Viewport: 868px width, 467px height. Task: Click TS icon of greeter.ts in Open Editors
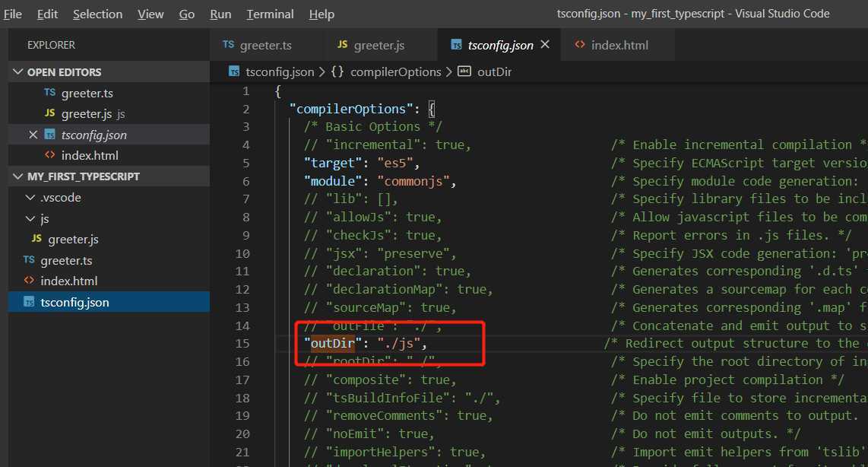50,93
